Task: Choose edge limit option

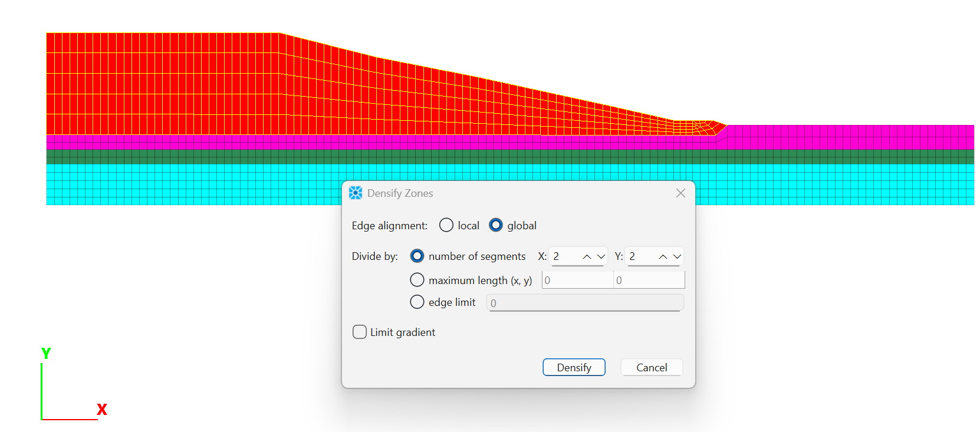Action: click(417, 302)
